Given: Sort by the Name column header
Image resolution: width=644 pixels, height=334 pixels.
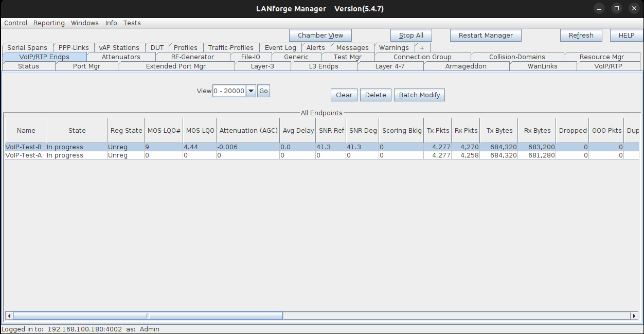Looking at the screenshot, I should point(26,131).
